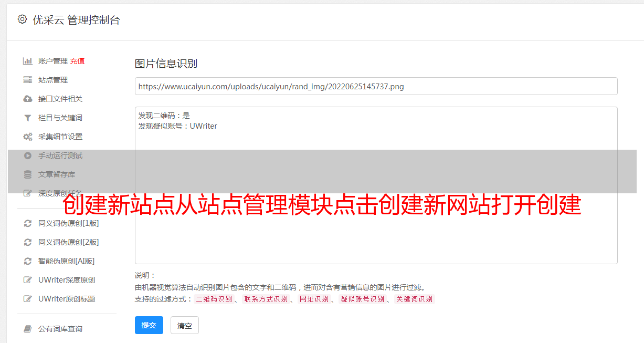The image size is (644, 343).
Task: Open 智能伪原创[AI版] menu item
Action: [x=67, y=261]
